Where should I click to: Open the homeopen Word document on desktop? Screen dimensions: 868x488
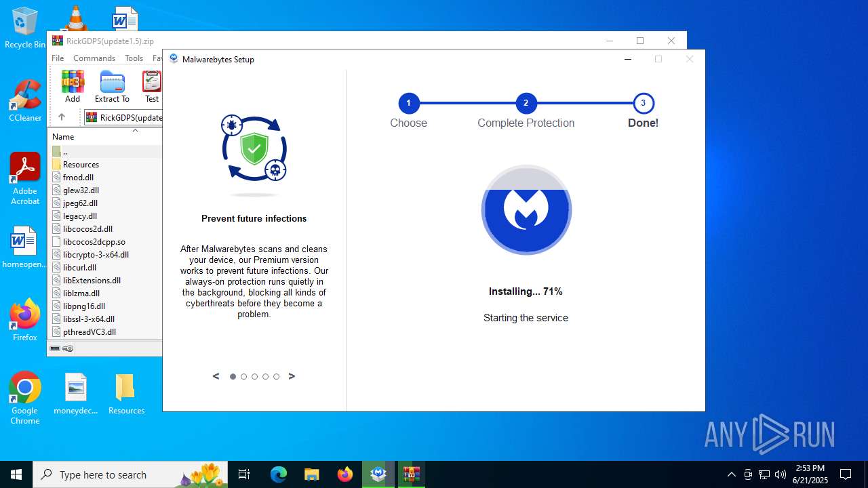[25, 248]
